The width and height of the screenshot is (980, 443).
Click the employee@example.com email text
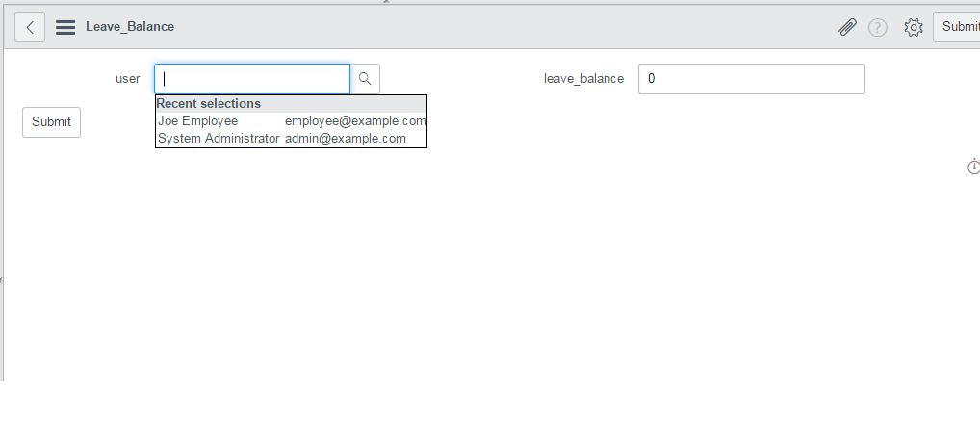tap(355, 120)
